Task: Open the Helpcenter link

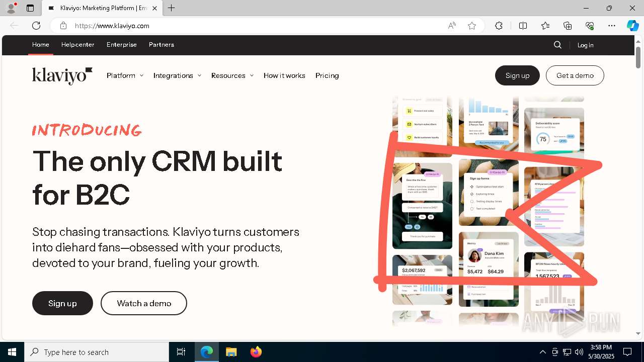Action: point(78,45)
